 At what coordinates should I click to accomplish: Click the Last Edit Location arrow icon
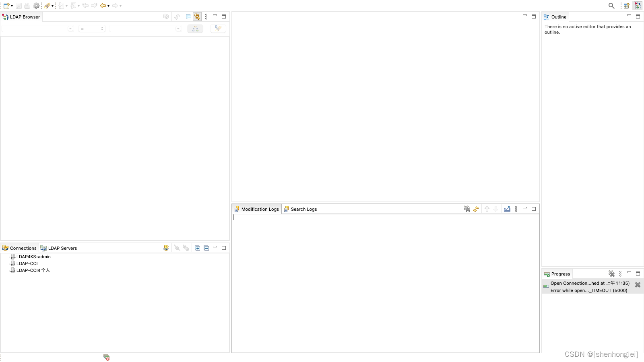[x=85, y=6]
